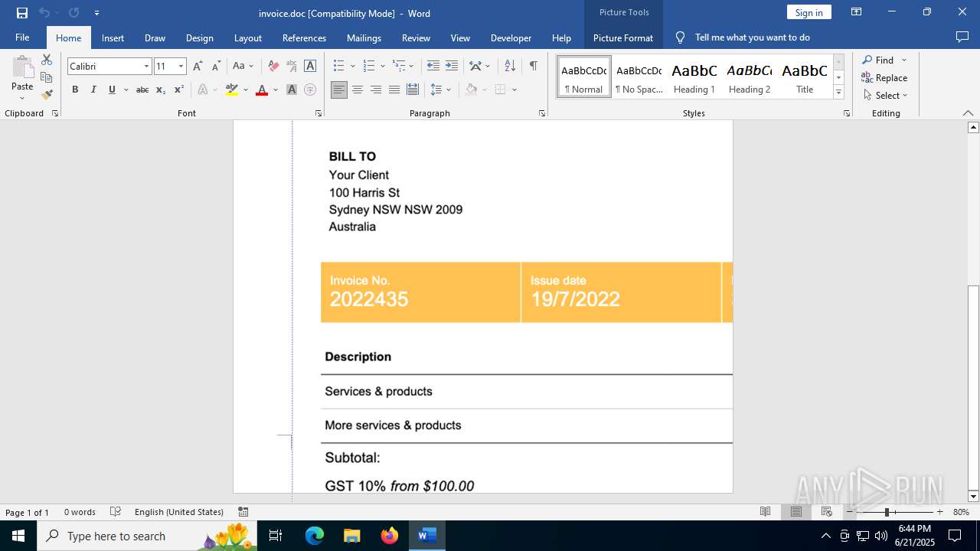Open the File menu

22,37
